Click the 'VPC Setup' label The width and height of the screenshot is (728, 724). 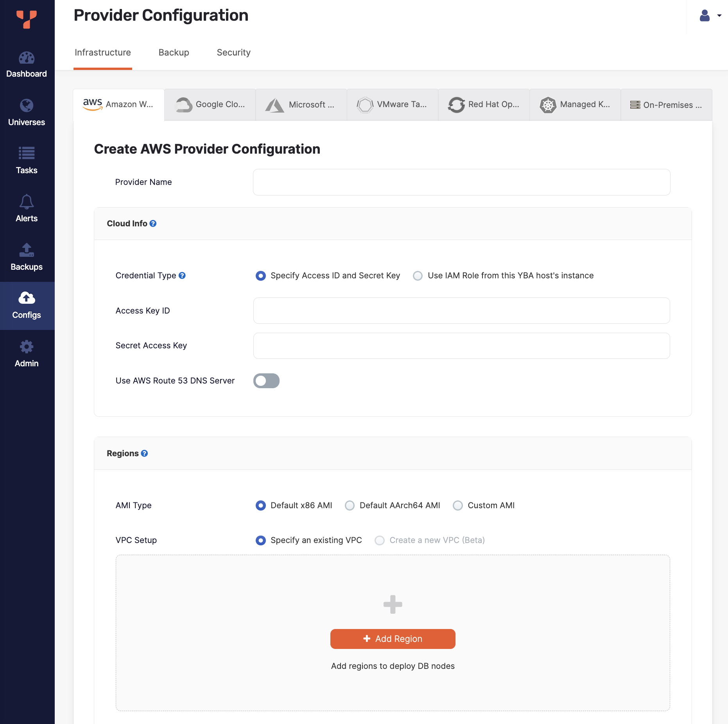pyautogui.click(x=136, y=540)
